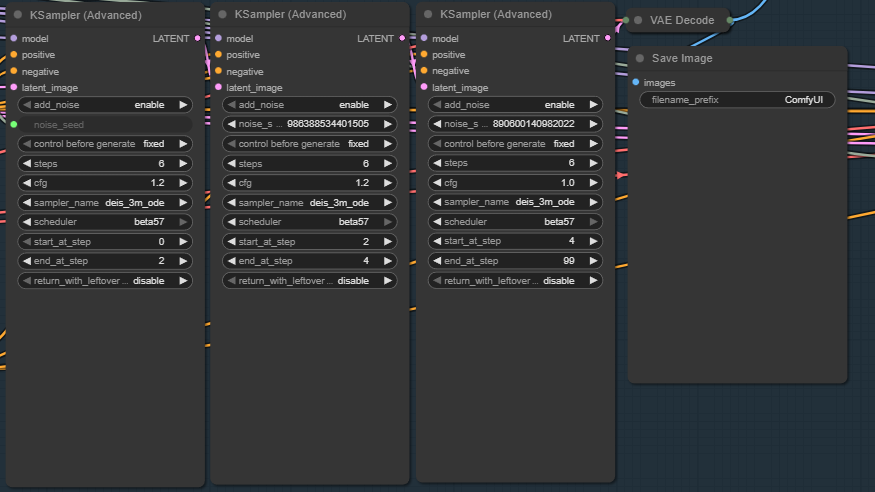Click the LATENT output port of the KSampler with end_at_step 99
Viewport: 875px width, 492px height.
point(608,38)
